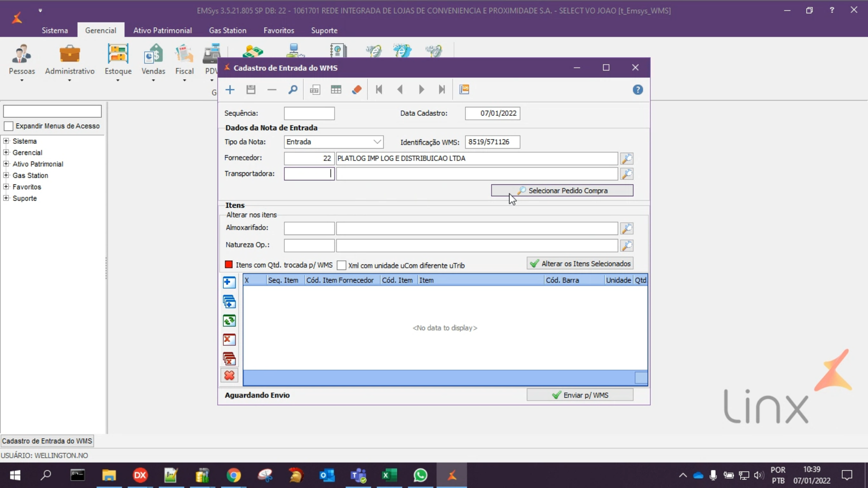
Task: Open the Pessoas ribbon group
Action: click(x=22, y=63)
